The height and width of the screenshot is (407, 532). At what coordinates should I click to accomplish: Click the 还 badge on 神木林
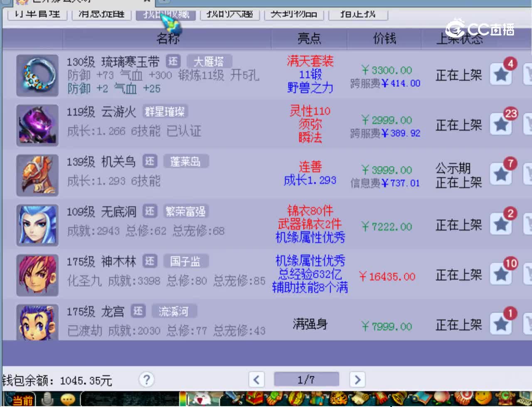point(150,261)
